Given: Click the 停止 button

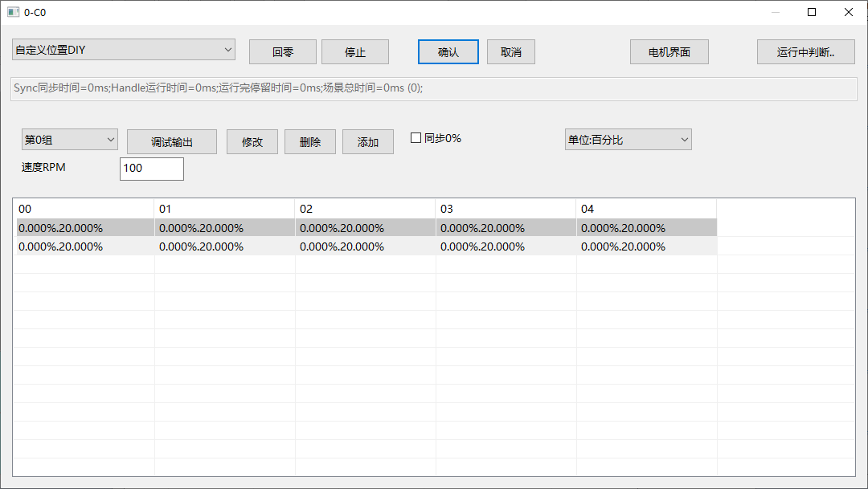Looking at the screenshot, I should (355, 52).
